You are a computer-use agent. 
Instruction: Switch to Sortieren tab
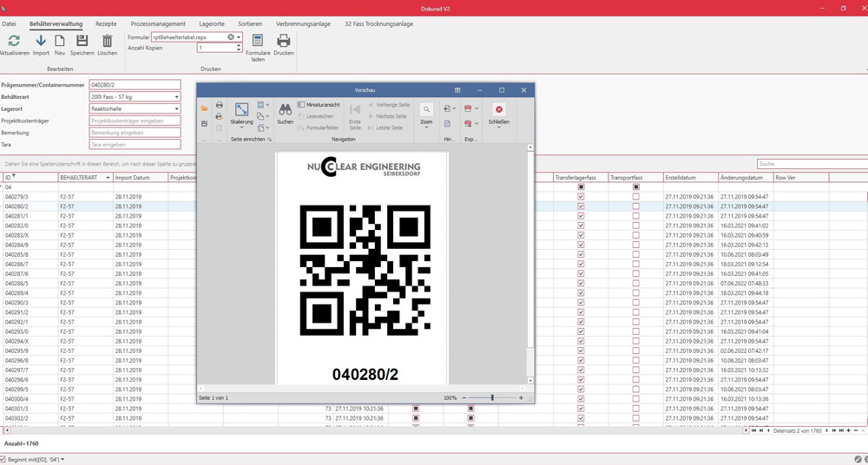click(250, 23)
